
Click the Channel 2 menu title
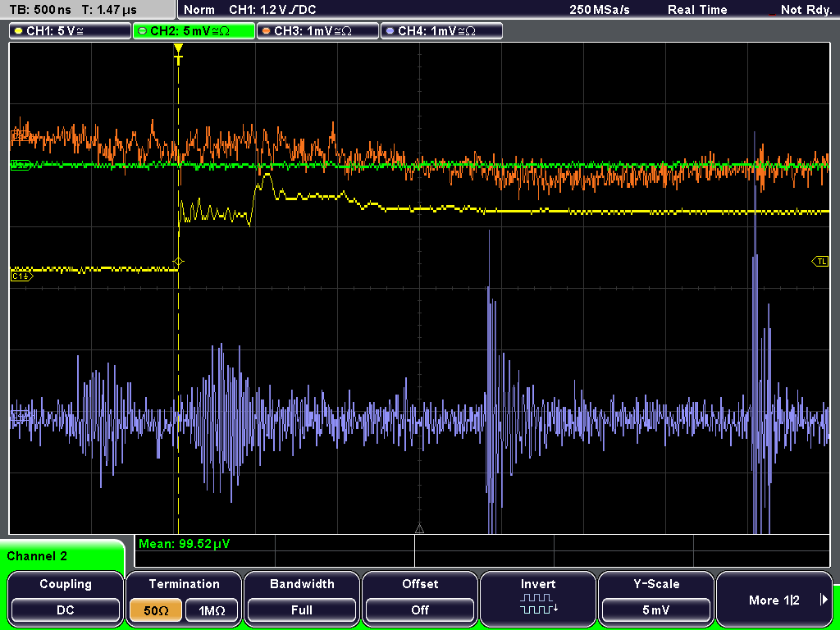pos(37,556)
